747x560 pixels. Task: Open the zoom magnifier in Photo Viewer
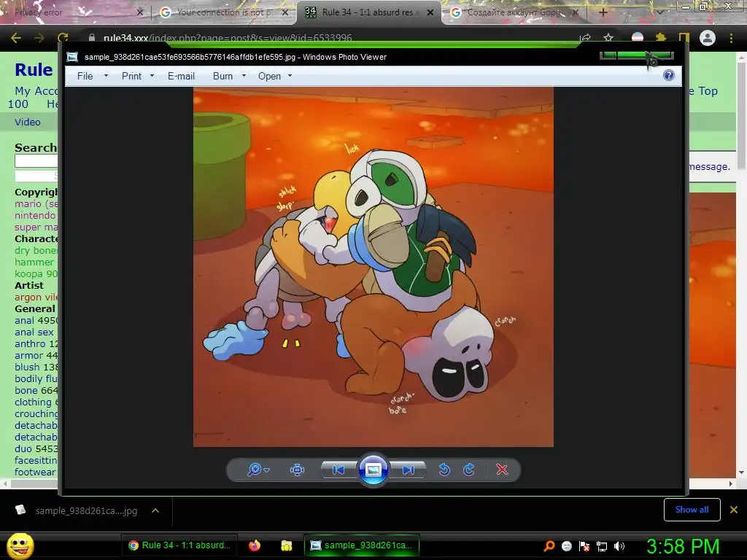click(x=255, y=470)
